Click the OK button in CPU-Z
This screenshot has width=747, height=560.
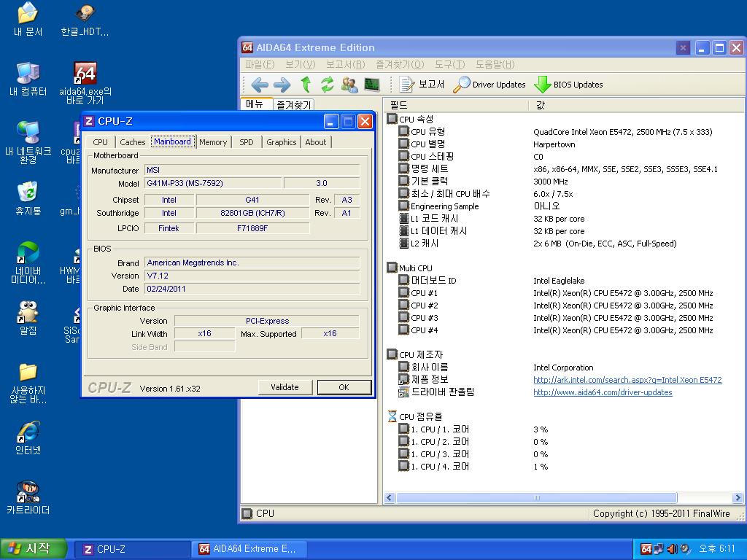pyautogui.click(x=344, y=387)
